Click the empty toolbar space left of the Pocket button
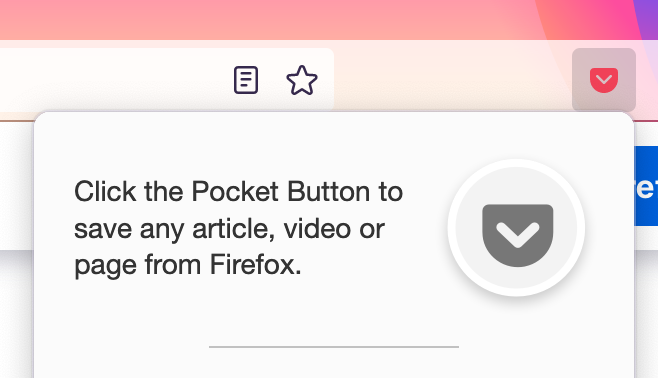This screenshot has height=378, width=658. tap(453, 80)
